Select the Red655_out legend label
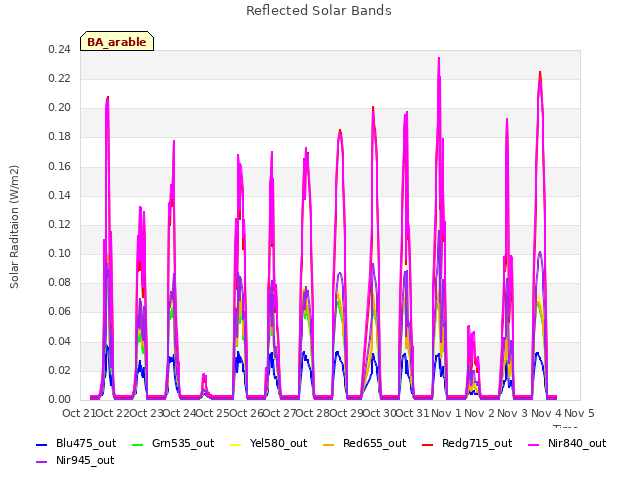The image size is (640, 480). 375,444
